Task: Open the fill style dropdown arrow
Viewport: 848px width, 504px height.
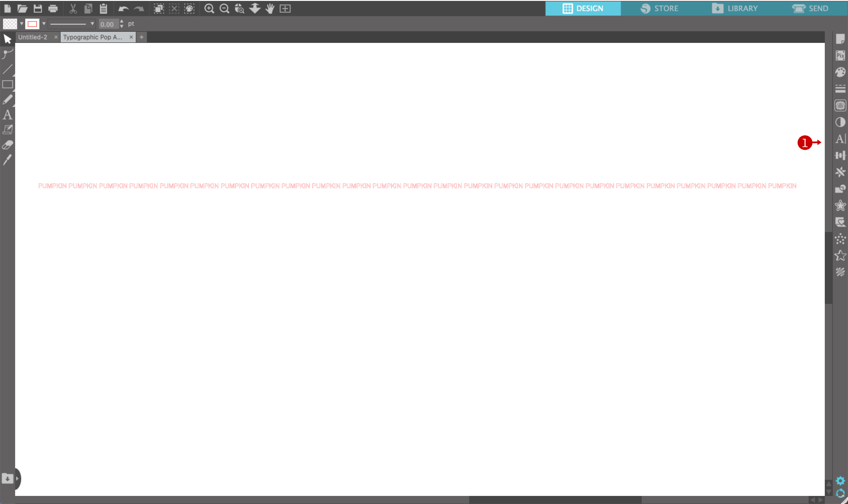Action: click(22, 24)
